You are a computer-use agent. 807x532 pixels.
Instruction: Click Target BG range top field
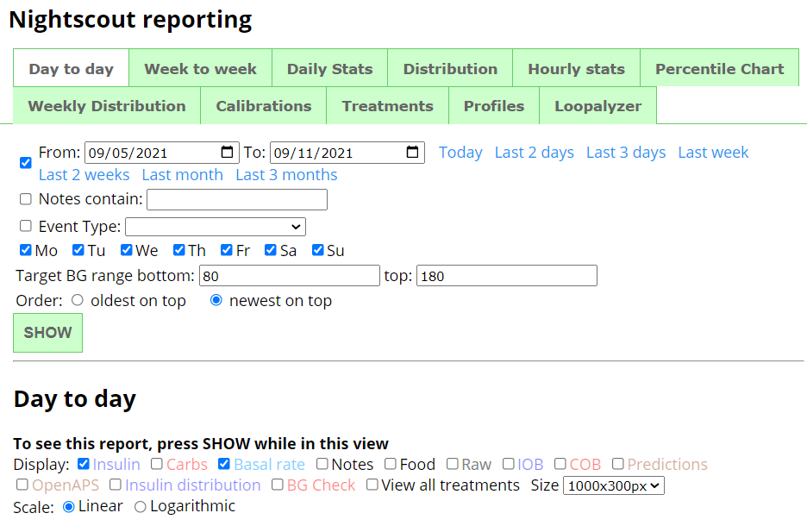click(x=507, y=276)
